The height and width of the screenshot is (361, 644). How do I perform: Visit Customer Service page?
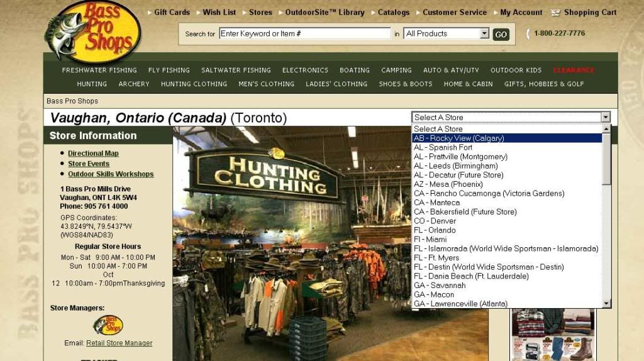tap(455, 13)
